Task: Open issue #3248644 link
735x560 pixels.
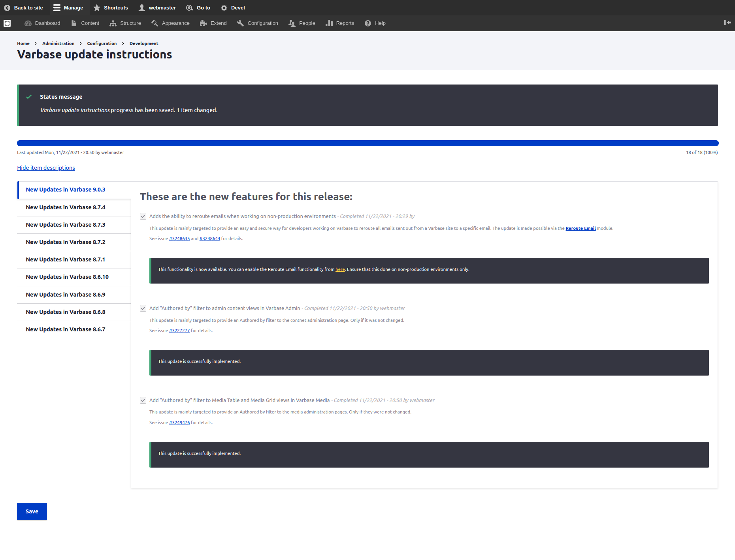Action: (x=210, y=239)
